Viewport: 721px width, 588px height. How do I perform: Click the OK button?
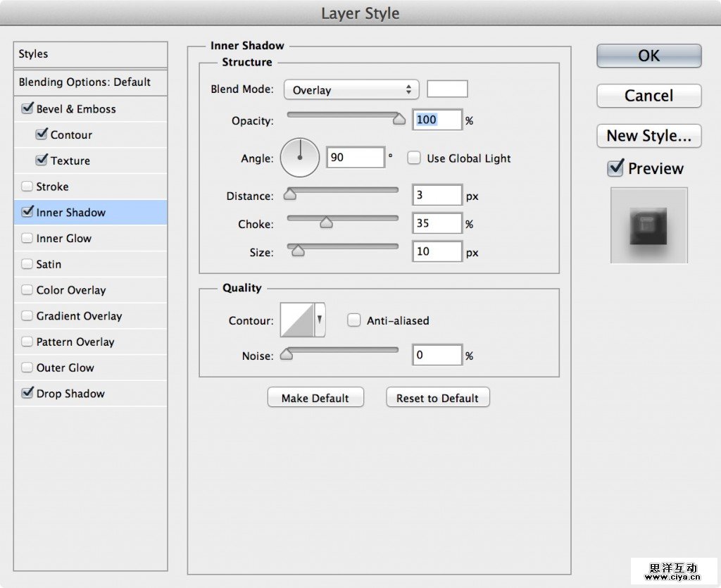pyautogui.click(x=648, y=56)
